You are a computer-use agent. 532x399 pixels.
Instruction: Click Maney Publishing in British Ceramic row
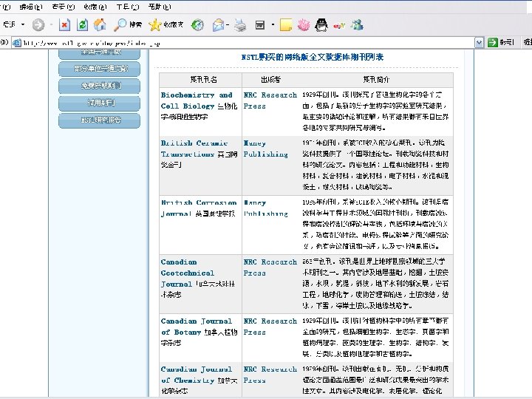pyautogui.click(x=266, y=149)
